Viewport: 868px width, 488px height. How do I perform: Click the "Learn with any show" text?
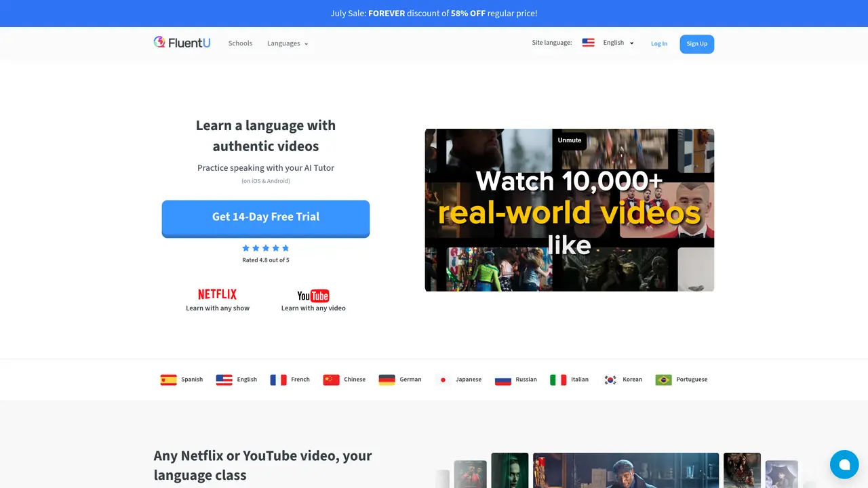pyautogui.click(x=218, y=308)
